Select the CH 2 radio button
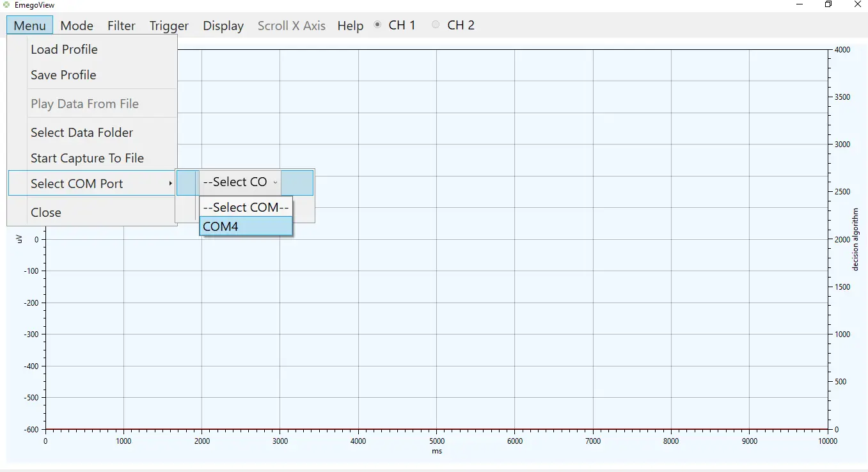868x472 pixels. click(x=436, y=25)
